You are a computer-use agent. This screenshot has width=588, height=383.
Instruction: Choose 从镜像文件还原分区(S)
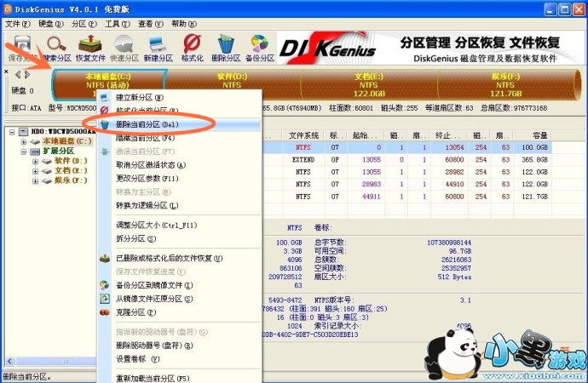coord(154,299)
